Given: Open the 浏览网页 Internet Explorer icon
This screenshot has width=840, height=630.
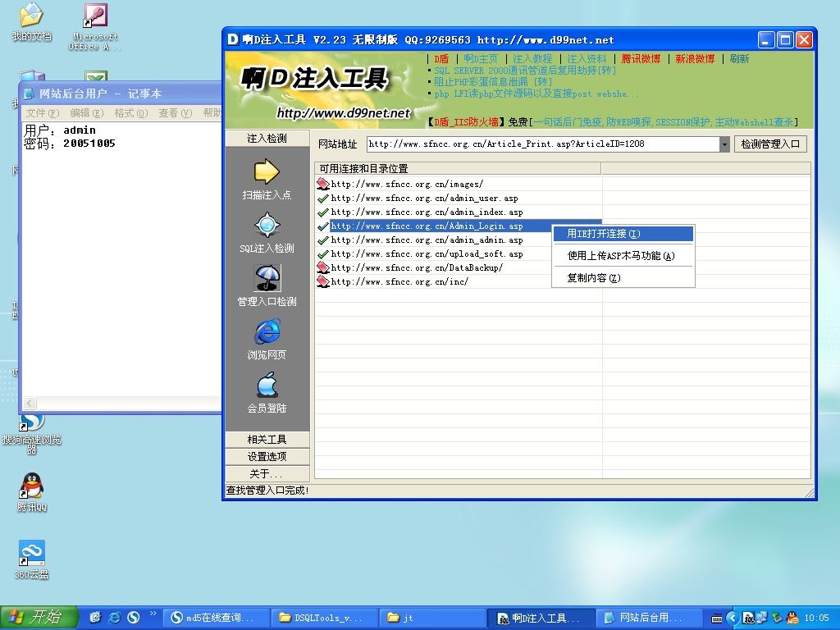Looking at the screenshot, I should pos(267,331).
